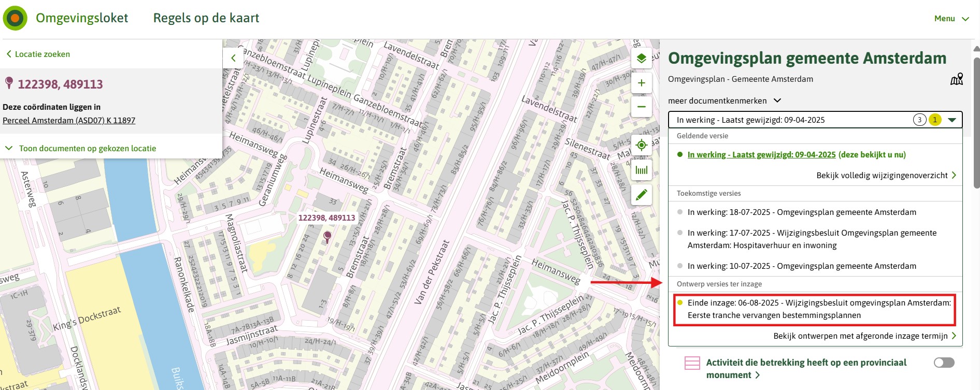
Task: Activate the draw pencil tool
Action: point(641,195)
